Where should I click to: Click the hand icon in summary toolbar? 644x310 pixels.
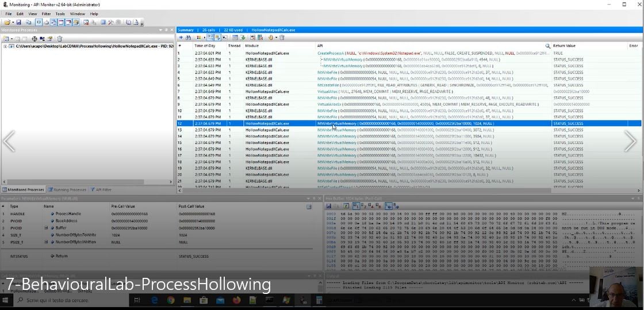click(270, 38)
